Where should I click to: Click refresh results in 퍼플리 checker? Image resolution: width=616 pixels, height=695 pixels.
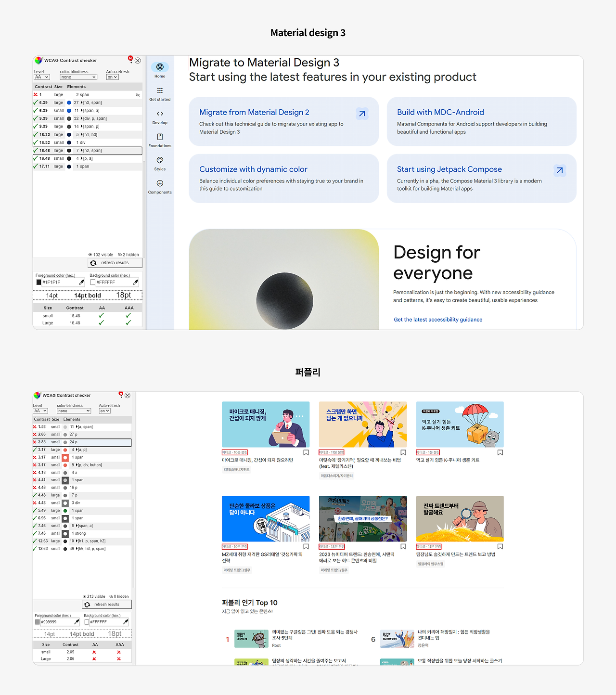107,605
